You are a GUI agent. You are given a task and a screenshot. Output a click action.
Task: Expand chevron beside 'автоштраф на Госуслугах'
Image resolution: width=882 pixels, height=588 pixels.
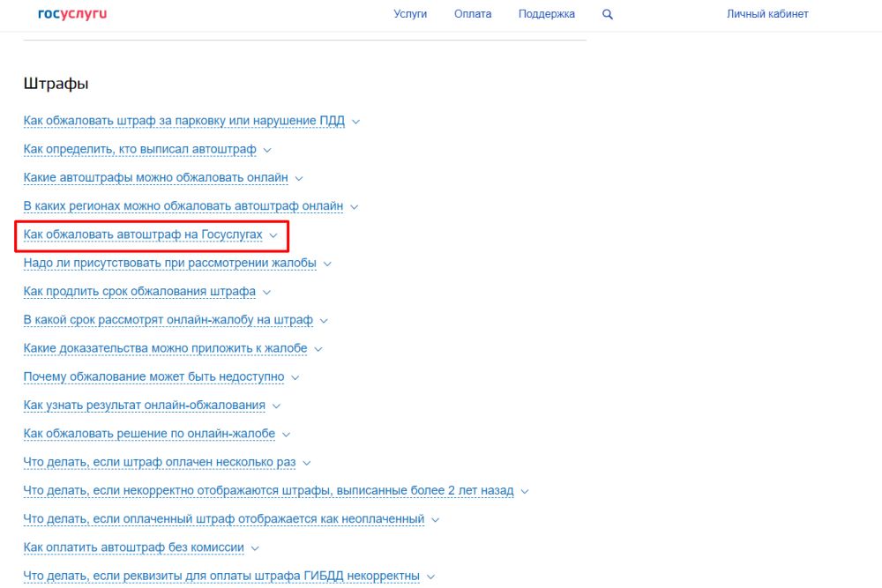(x=273, y=235)
